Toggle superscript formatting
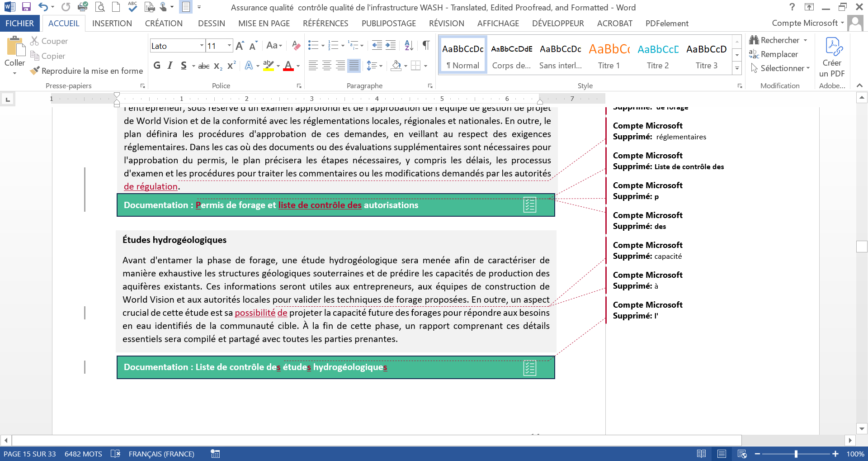The image size is (868, 461). click(231, 66)
